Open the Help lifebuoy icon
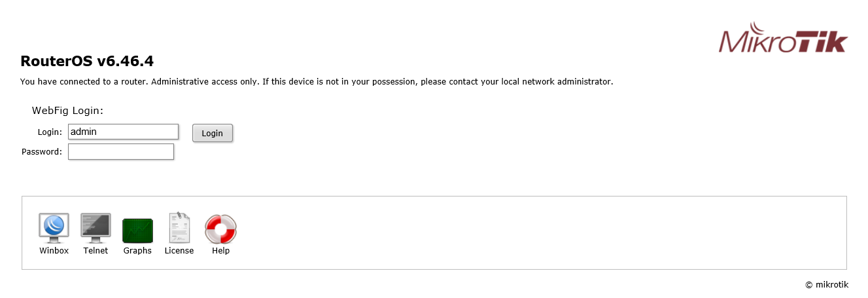This screenshot has height=298, width=868. pyautogui.click(x=220, y=229)
